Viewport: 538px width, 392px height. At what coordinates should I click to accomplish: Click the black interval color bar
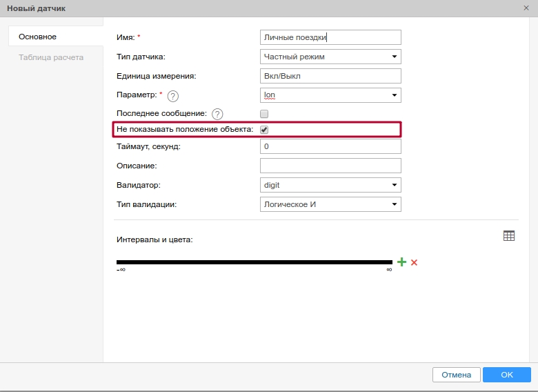[254, 262]
